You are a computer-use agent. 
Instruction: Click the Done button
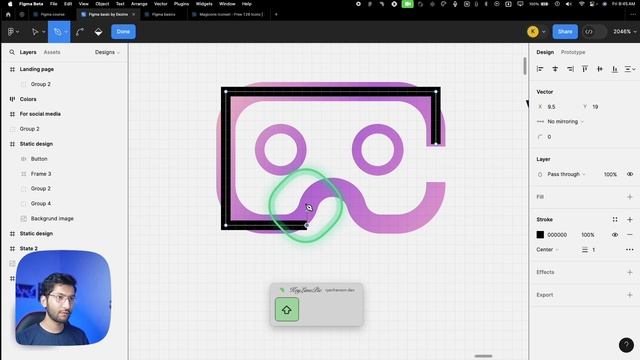[123, 31]
